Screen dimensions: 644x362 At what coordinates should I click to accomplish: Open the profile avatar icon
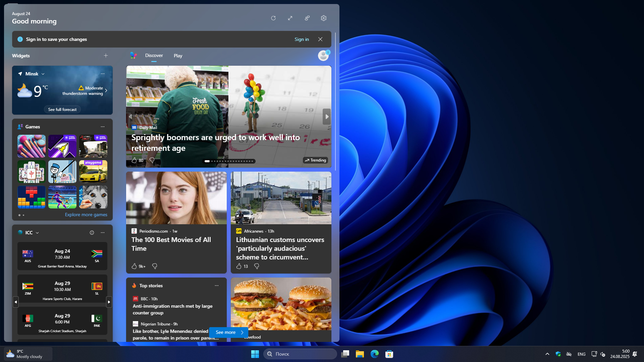coord(323,56)
